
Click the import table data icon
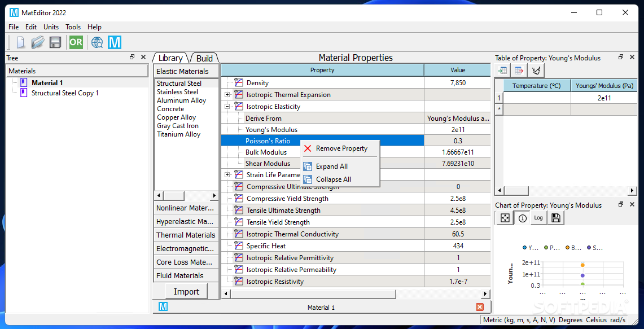point(502,71)
